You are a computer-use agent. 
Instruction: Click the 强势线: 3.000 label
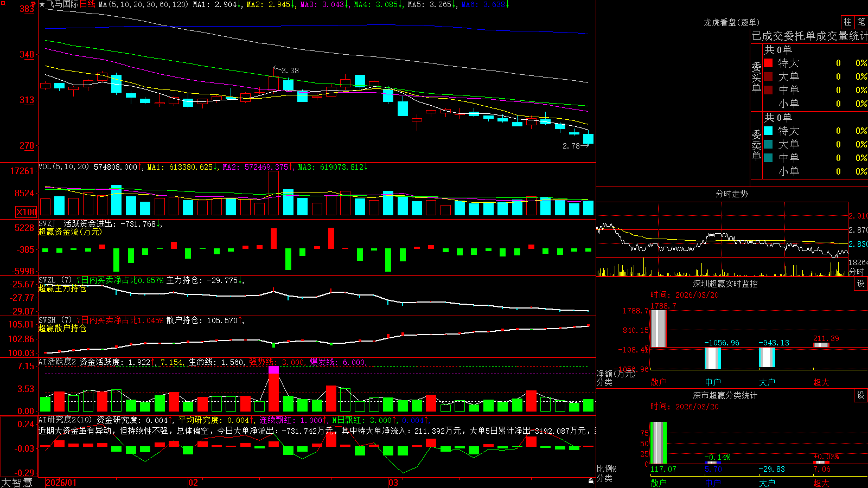click(278, 362)
